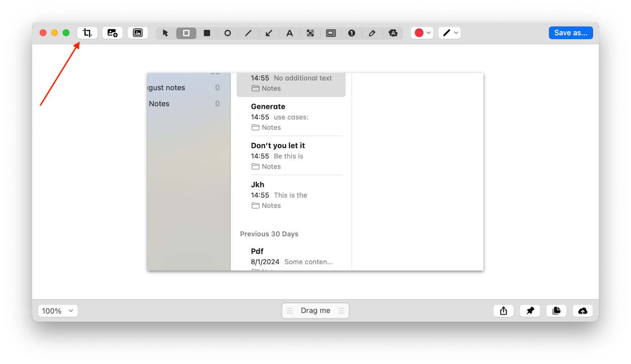Click the Drag me handle
Viewport: 631px width, 364px height.
[x=315, y=310]
